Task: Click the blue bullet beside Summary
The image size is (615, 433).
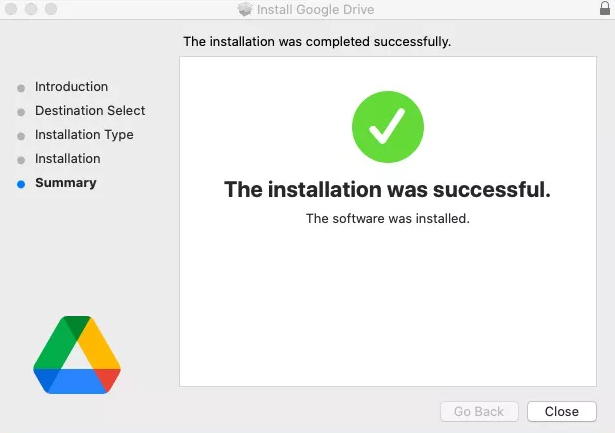Action: 21,184
